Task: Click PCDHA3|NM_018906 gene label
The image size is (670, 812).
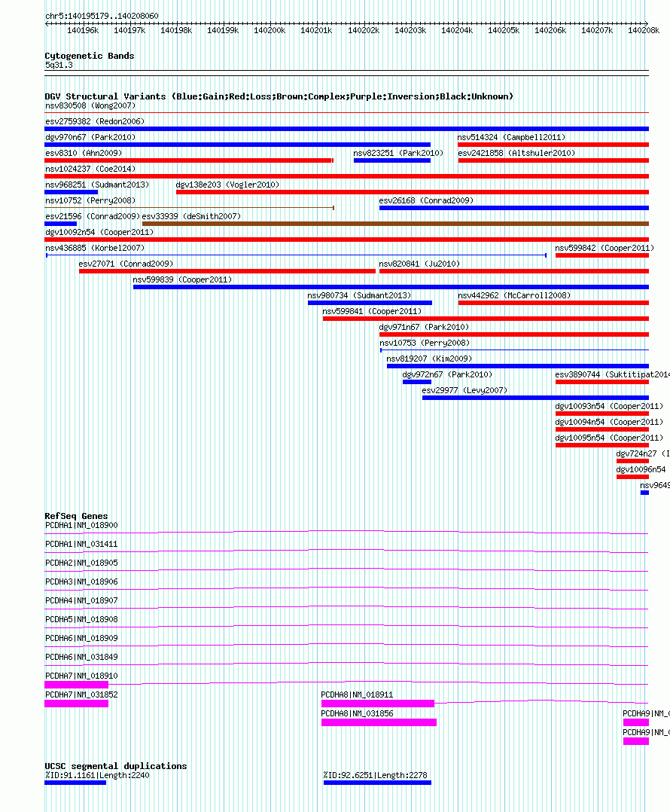Action: 81,582
